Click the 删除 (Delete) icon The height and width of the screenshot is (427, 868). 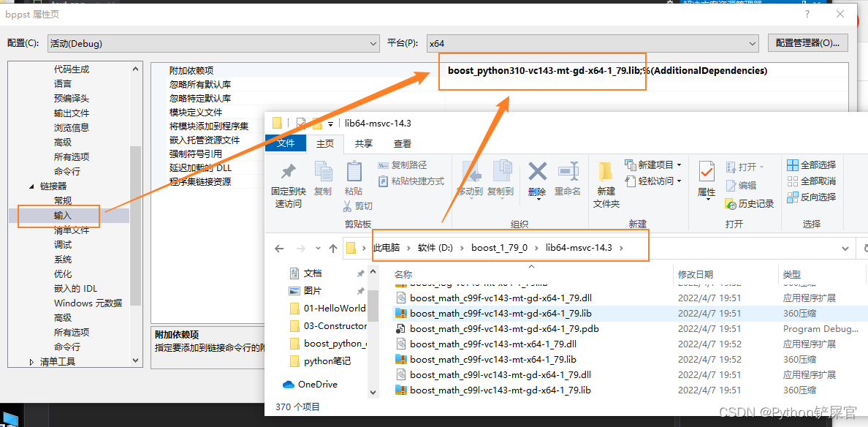click(536, 175)
